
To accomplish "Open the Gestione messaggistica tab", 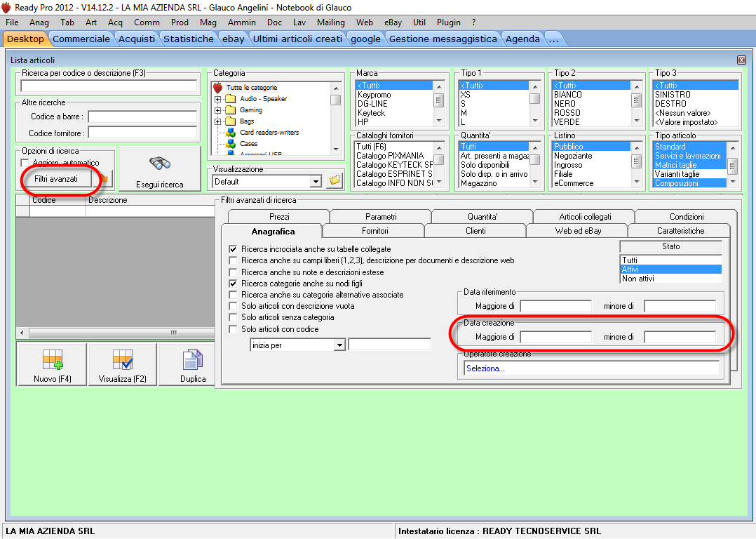I will [x=443, y=39].
